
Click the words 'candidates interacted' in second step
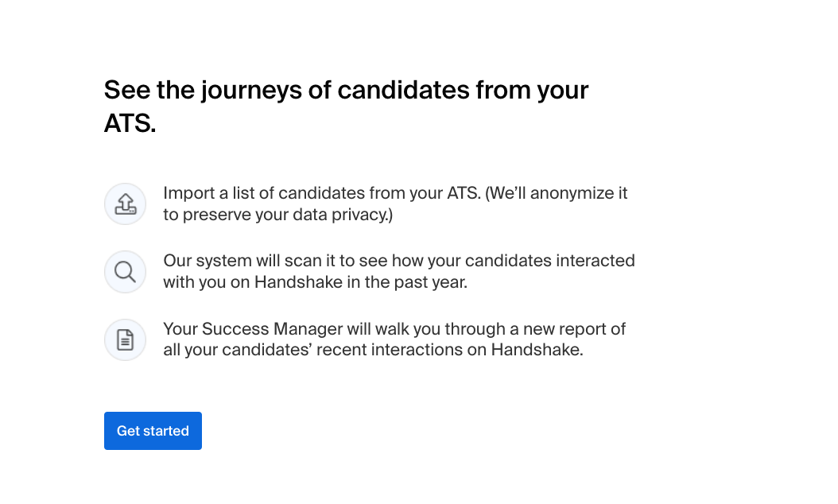click(550, 261)
